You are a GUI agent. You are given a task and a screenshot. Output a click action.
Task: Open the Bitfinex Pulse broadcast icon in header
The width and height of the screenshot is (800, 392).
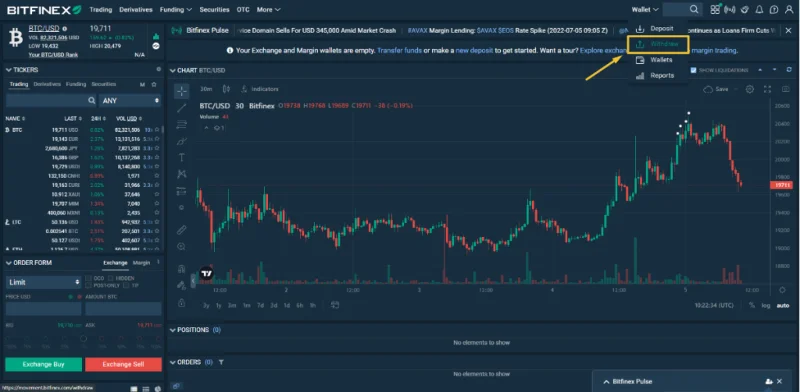pyautogui.click(x=730, y=9)
